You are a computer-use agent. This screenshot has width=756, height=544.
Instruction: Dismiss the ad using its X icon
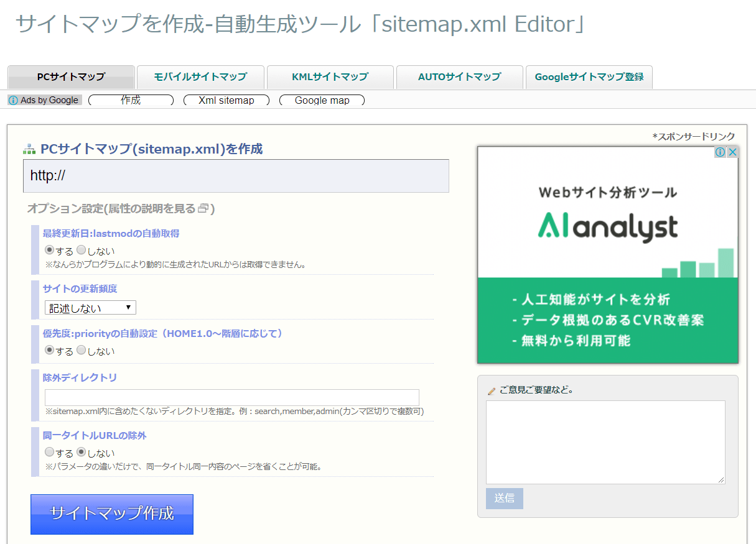[x=732, y=152]
